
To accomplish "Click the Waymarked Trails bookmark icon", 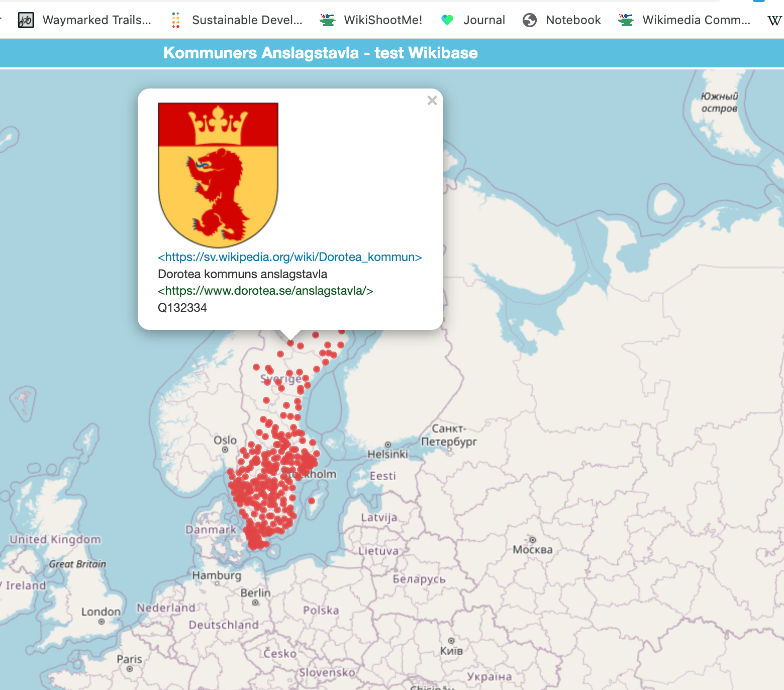I will pyautogui.click(x=26, y=20).
